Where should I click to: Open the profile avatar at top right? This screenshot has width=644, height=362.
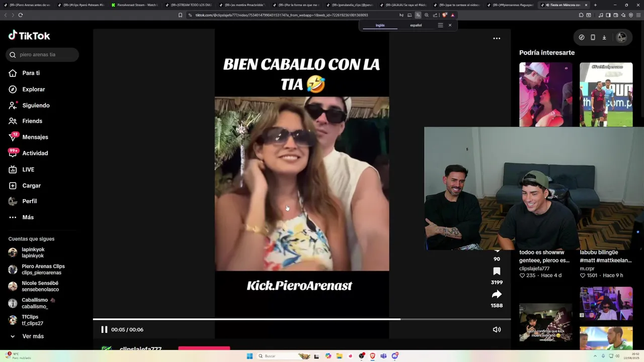point(622,37)
